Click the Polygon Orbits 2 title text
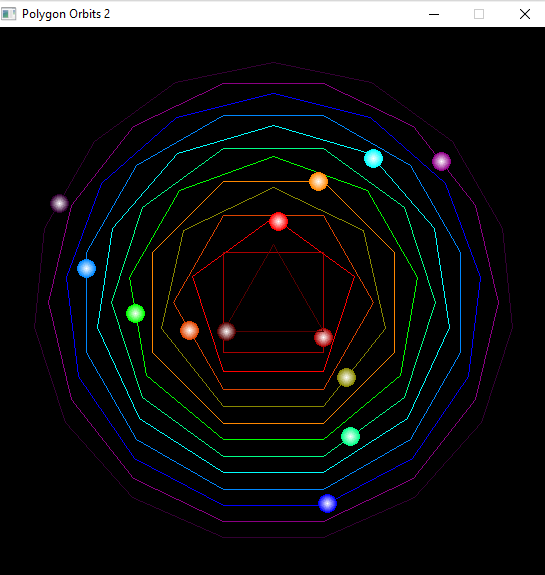The width and height of the screenshot is (545, 575). pyautogui.click(x=66, y=14)
